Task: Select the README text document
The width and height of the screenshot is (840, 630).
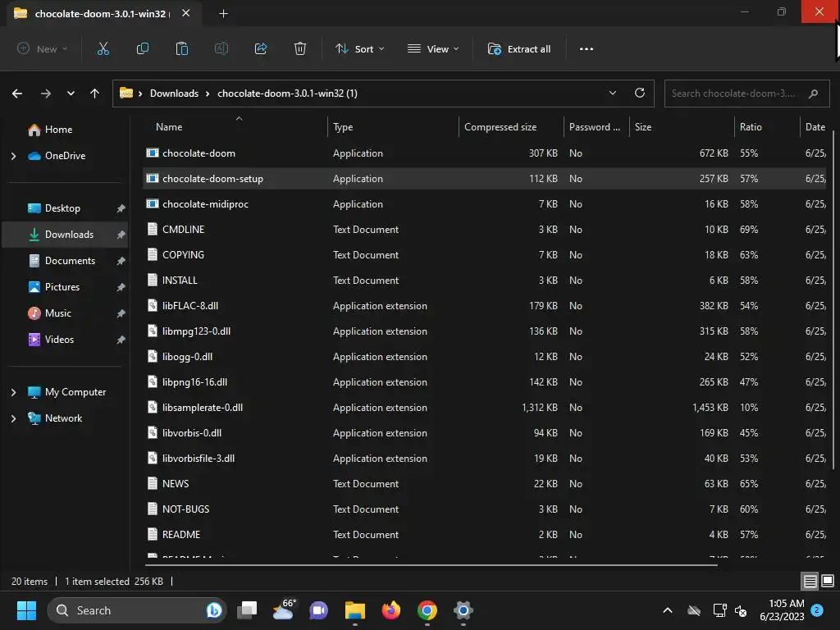Action: 484,535
